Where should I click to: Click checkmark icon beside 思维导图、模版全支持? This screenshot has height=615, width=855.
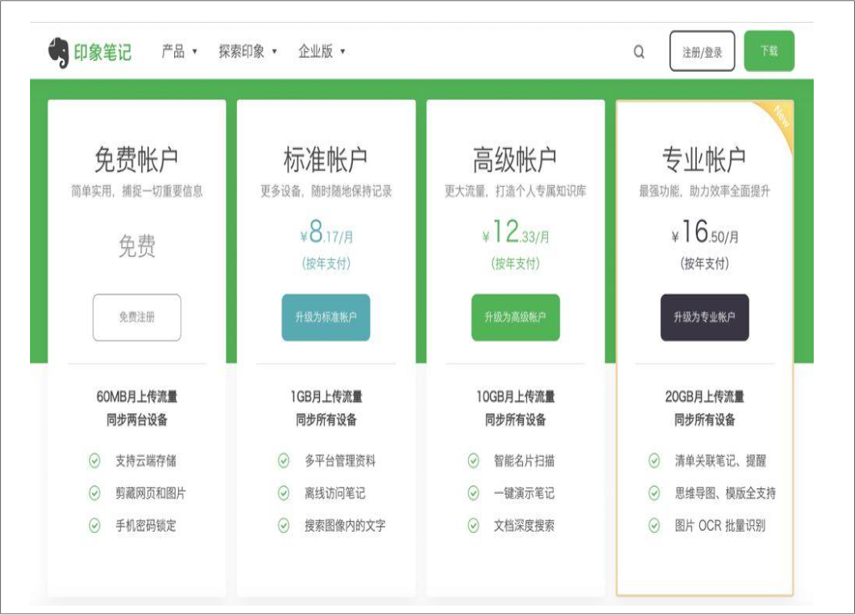[x=654, y=493]
